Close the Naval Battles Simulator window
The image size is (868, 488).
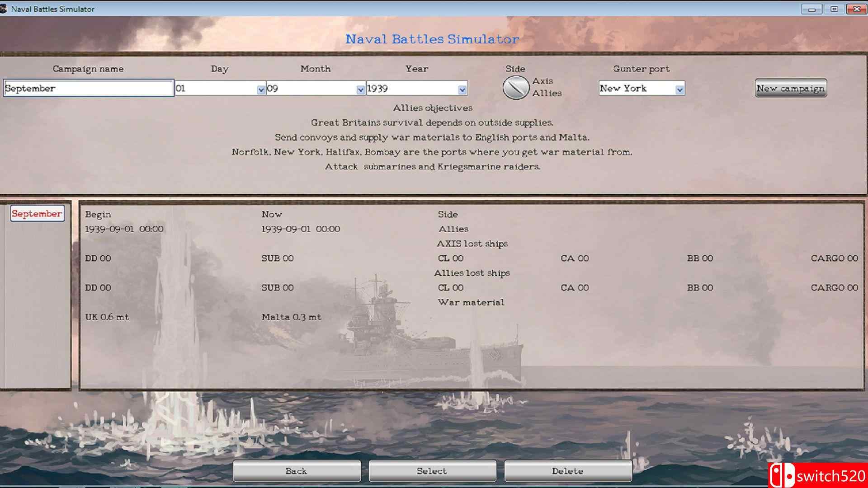click(x=856, y=9)
